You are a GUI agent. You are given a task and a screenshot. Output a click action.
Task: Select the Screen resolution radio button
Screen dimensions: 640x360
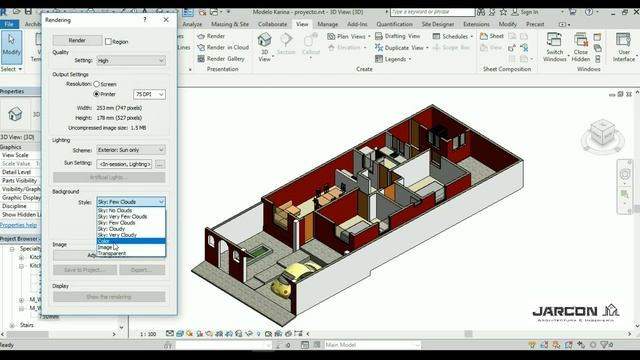pos(96,84)
